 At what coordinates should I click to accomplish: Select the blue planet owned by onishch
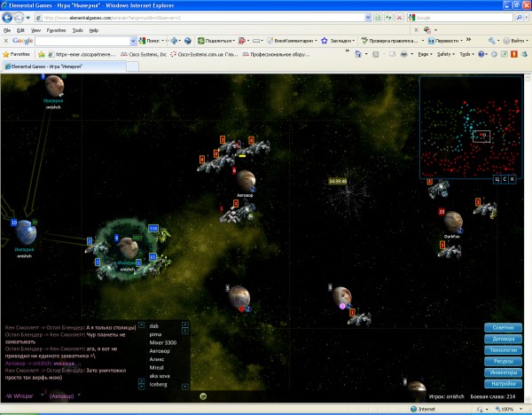(26, 231)
